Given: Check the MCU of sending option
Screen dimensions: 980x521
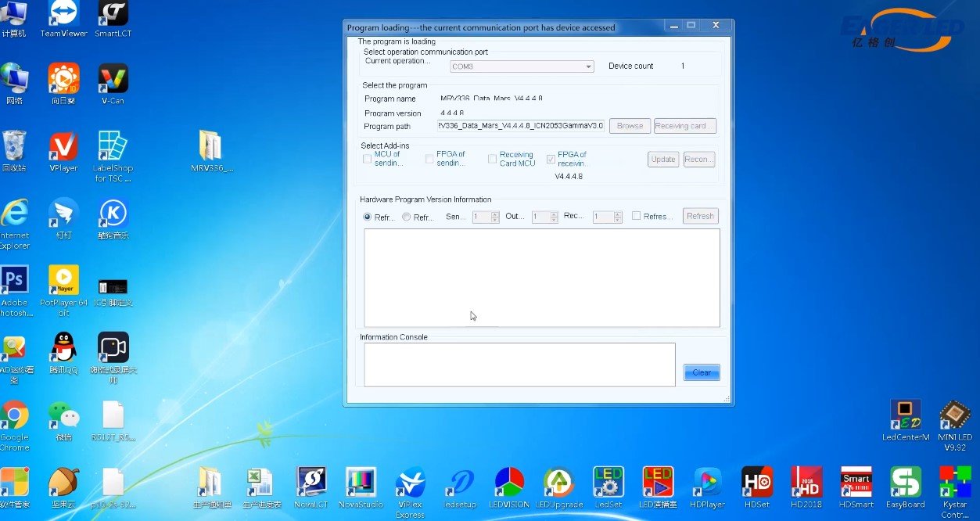Looking at the screenshot, I should (x=367, y=159).
